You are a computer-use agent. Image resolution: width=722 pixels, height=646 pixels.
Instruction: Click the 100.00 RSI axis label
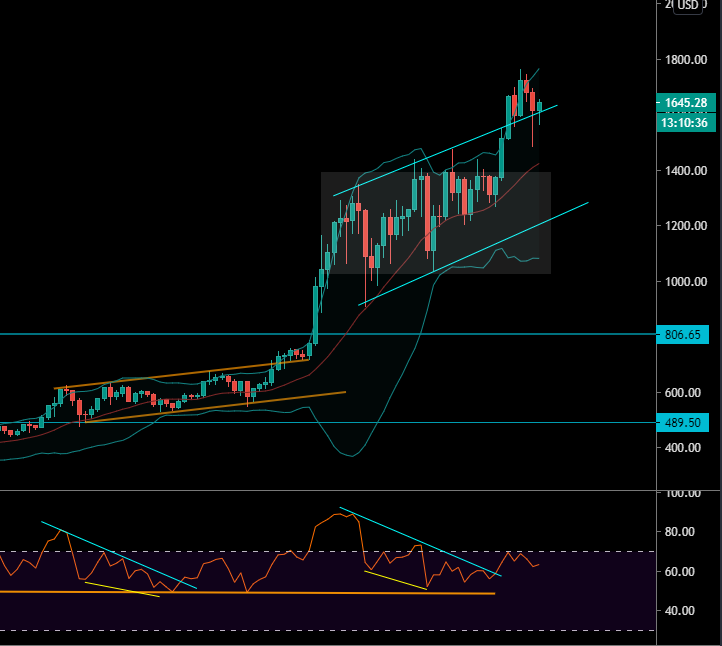pyautogui.click(x=684, y=494)
